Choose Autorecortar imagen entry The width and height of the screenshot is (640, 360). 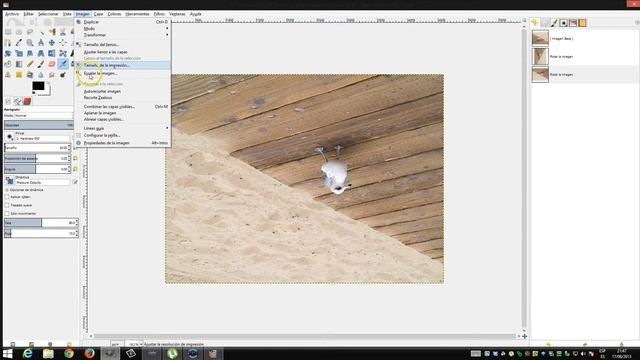[122, 91]
